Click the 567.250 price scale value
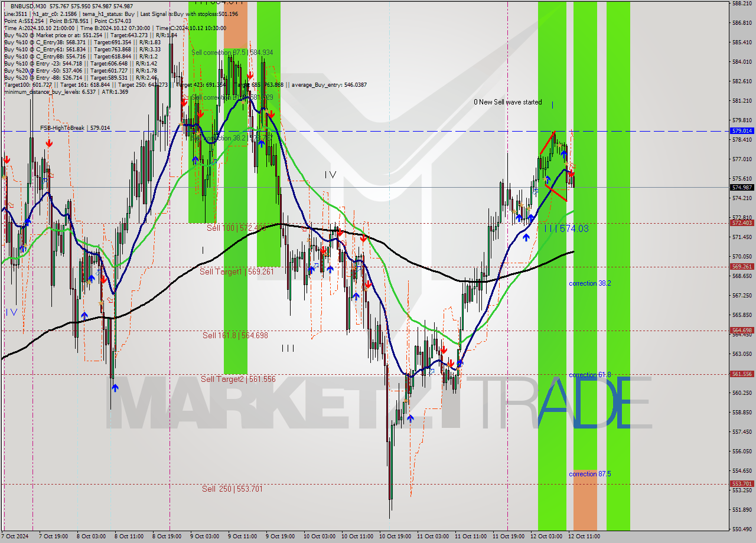 pos(741,295)
